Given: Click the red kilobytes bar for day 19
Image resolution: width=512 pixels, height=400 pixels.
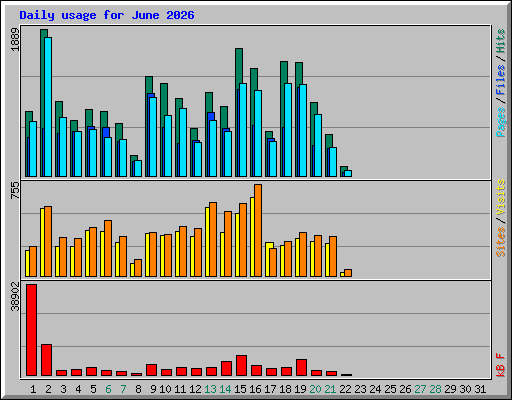Looking at the screenshot, I should tap(301, 368).
